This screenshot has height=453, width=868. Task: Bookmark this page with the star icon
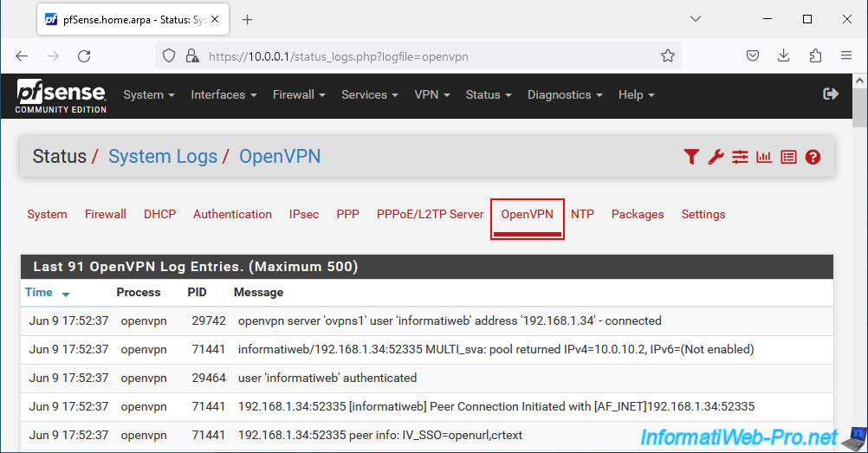click(x=668, y=56)
